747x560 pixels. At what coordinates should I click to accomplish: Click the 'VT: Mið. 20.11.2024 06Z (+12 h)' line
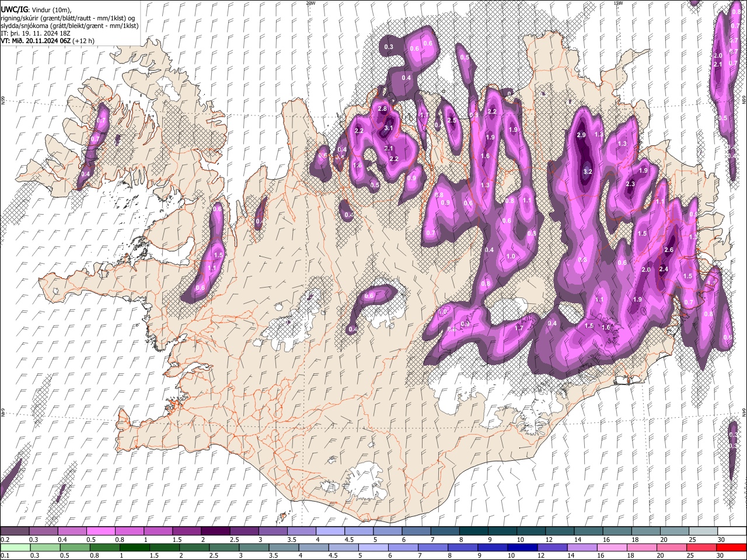tap(47, 41)
